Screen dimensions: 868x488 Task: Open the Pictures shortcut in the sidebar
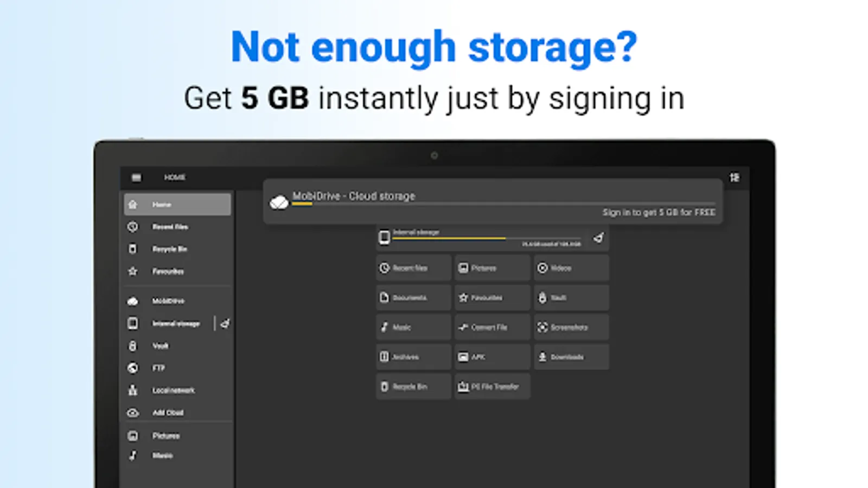[177, 436]
